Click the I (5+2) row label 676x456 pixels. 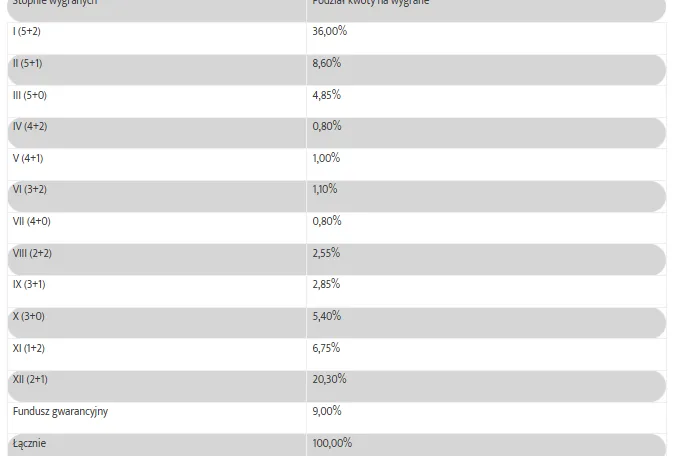pyautogui.click(x=27, y=32)
